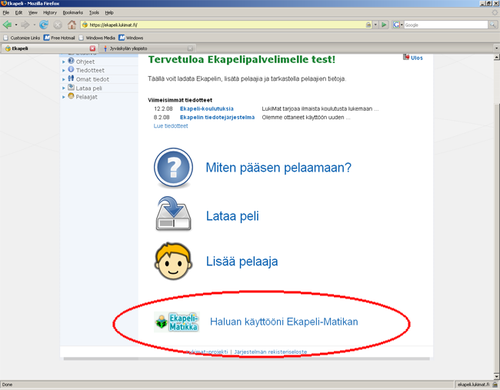Click the Lue tiedotteet link
This screenshot has width=500, height=390.
click(171, 126)
